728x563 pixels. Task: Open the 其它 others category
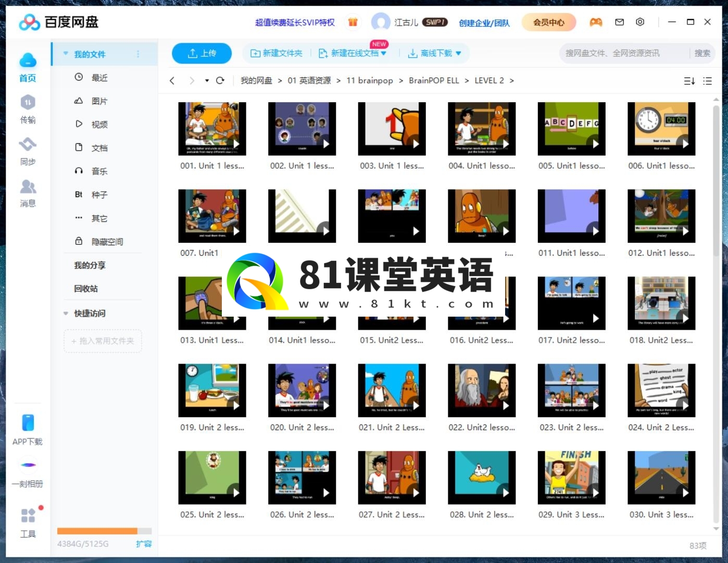(99, 218)
